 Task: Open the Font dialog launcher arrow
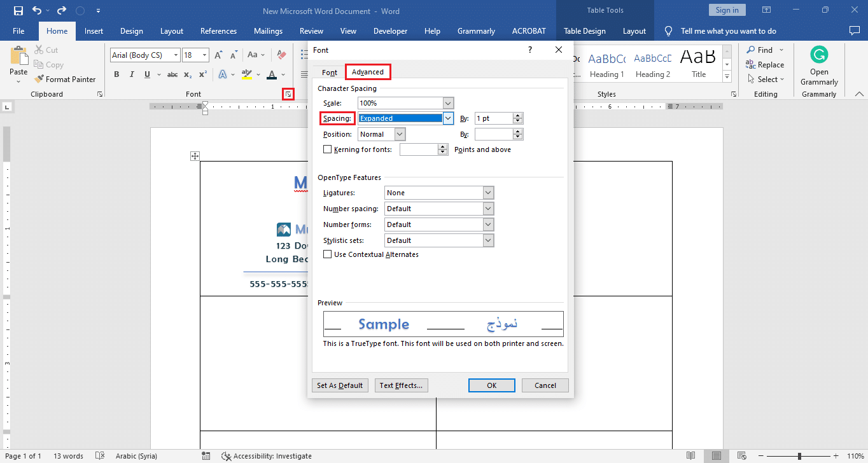[x=289, y=94]
